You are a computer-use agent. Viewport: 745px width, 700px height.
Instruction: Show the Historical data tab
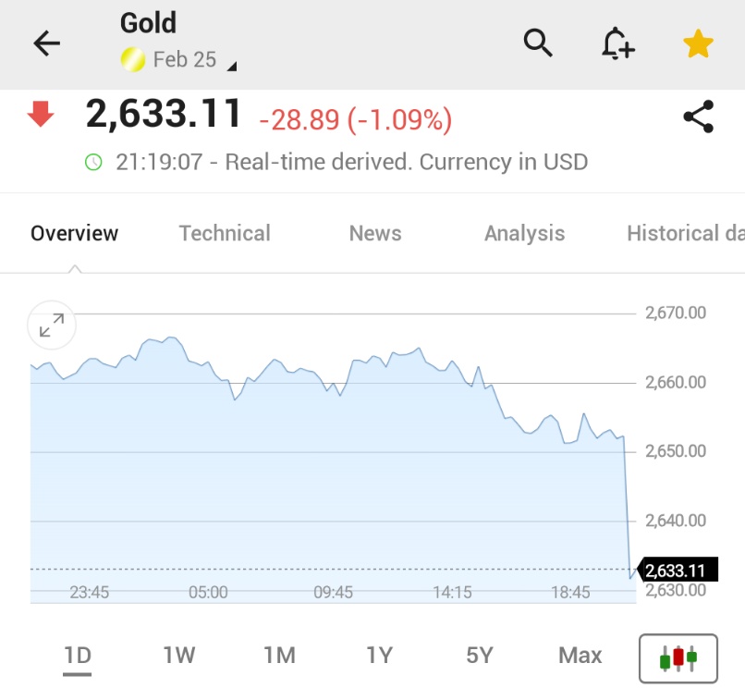[x=686, y=233]
